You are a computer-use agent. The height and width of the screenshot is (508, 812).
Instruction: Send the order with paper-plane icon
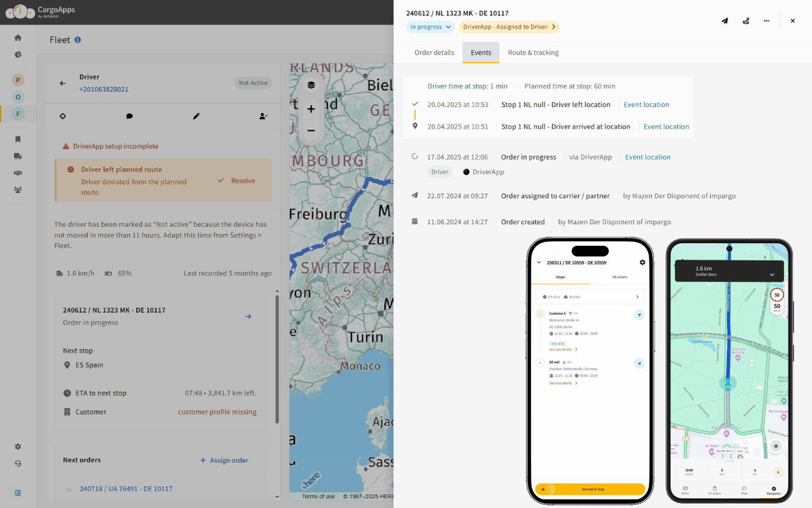[724, 20]
